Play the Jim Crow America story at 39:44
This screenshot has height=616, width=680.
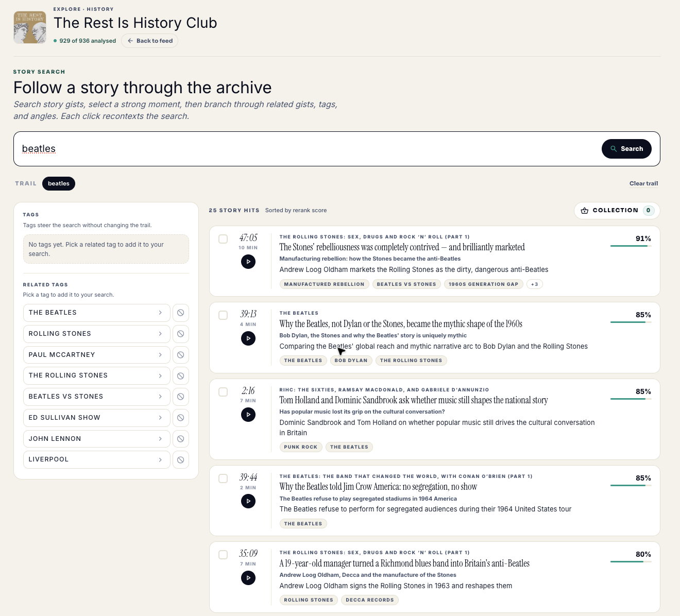point(248,501)
